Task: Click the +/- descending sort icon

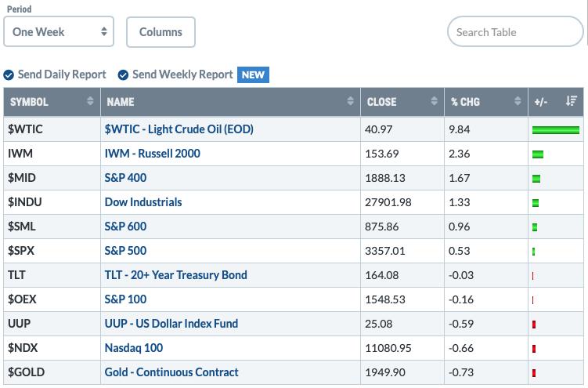Action: tap(571, 100)
